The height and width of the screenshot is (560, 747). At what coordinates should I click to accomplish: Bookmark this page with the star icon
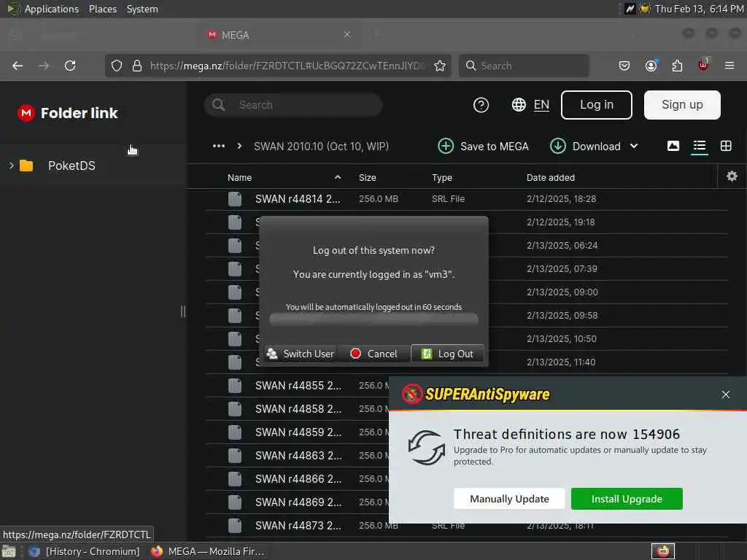pyautogui.click(x=440, y=66)
